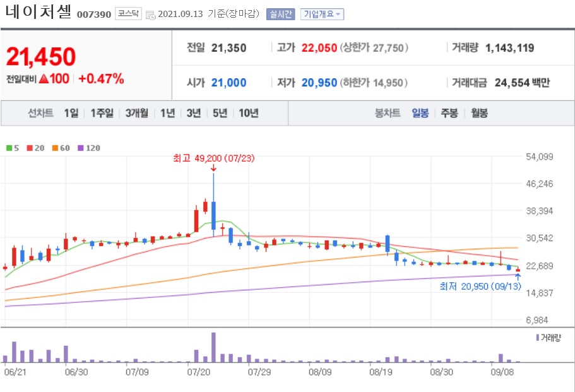The image size is (575, 392).
Task: Click the 고가 value 22,050
Action: click(319, 48)
